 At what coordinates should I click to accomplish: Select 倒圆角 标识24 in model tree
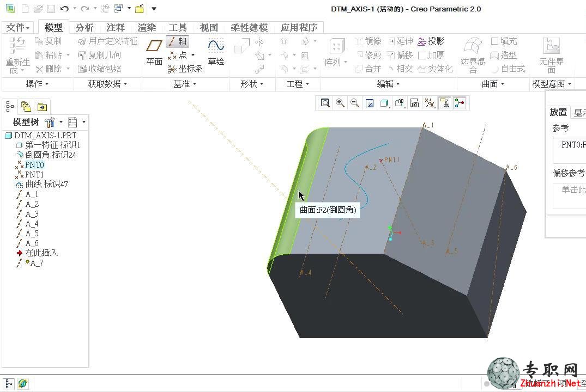46,155
